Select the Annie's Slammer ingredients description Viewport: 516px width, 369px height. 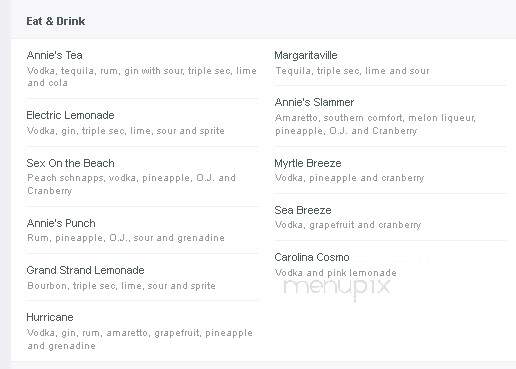click(x=375, y=124)
